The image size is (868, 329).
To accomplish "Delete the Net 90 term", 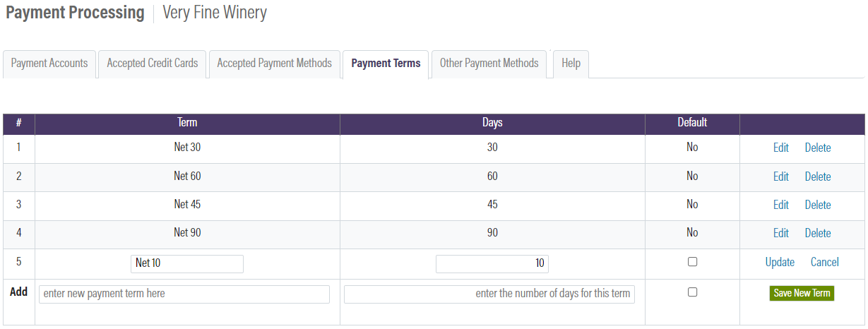I will coord(818,233).
